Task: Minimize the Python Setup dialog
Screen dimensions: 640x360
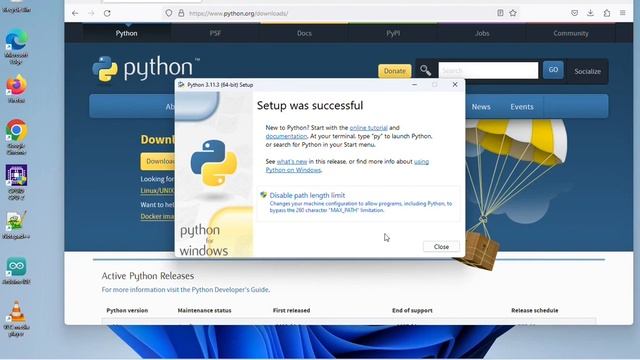Action: click(x=414, y=84)
